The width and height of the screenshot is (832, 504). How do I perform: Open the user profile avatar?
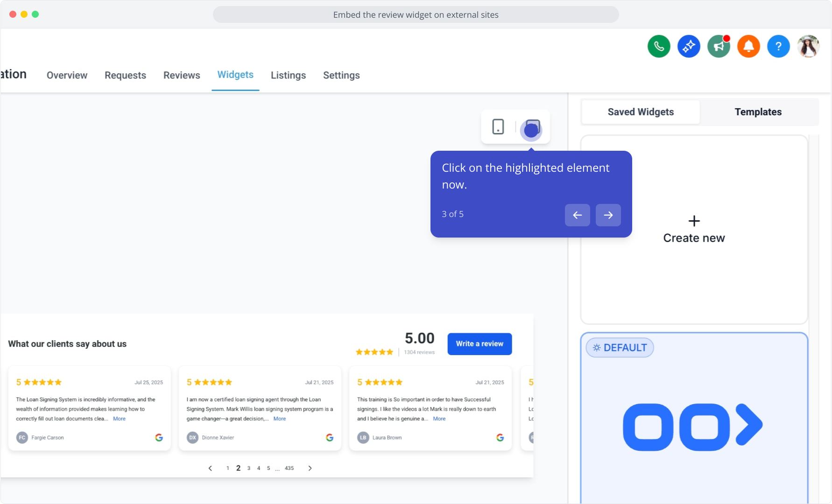tap(808, 46)
